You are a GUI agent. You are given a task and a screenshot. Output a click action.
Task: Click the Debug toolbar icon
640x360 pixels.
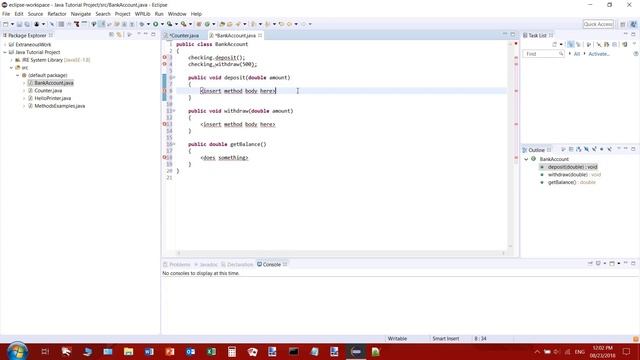[x=142, y=24]
